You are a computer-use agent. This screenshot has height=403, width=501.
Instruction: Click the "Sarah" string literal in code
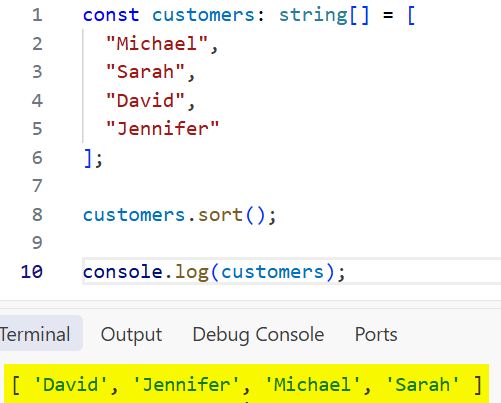[145, 72]
